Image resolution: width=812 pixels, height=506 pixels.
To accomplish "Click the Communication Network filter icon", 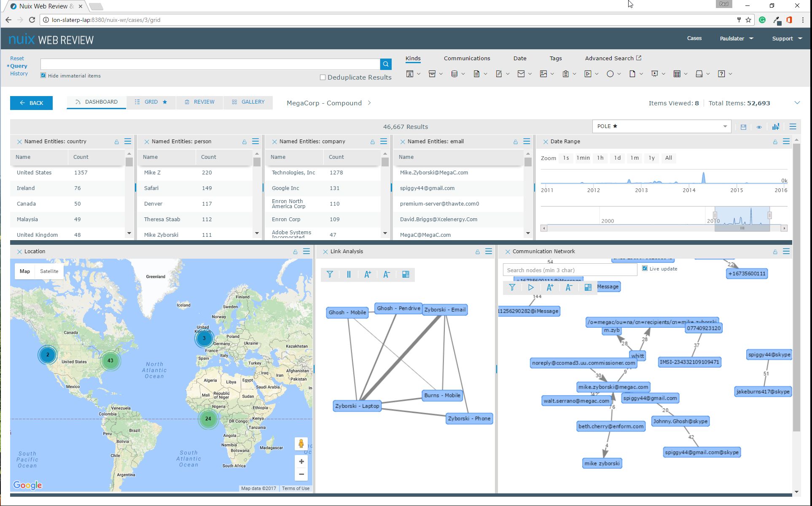I will coord(512,287).
